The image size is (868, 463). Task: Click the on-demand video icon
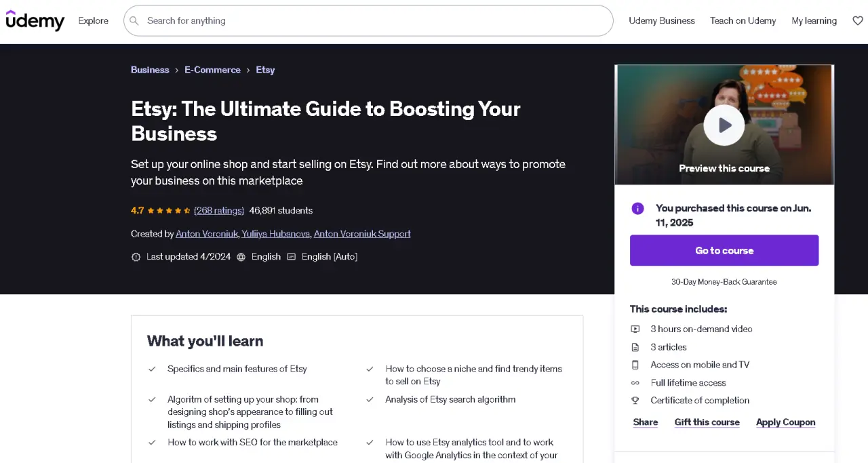tap(635, 329)
